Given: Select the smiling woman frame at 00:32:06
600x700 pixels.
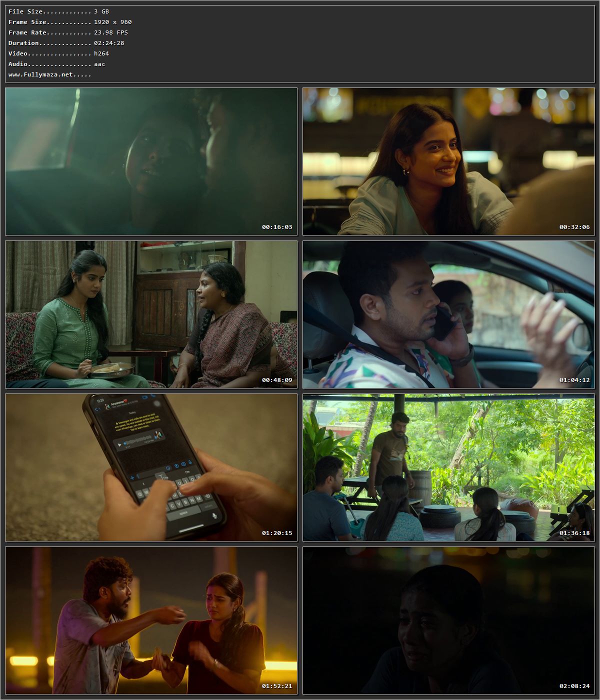Looking at the screenshot, I should pos(448,161).
